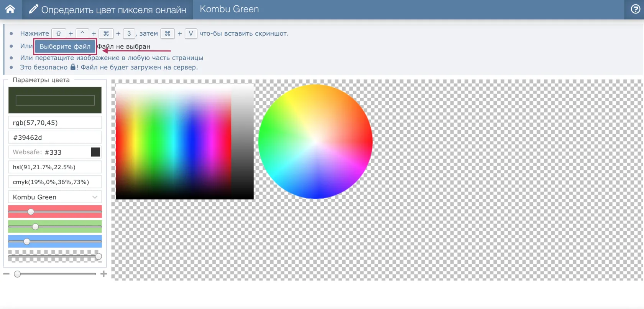
Task: Click the minus zoom-out icon
Action: (6, 274)
